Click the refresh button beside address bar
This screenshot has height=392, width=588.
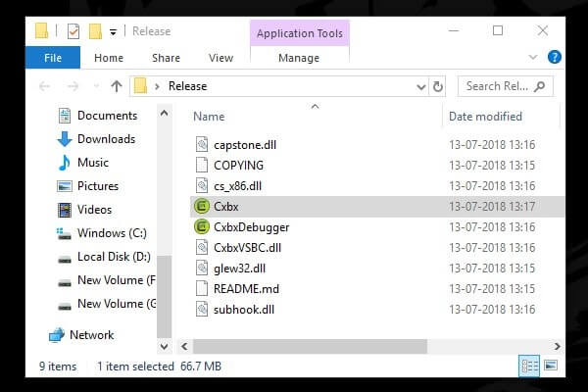(x=437, y=86)
